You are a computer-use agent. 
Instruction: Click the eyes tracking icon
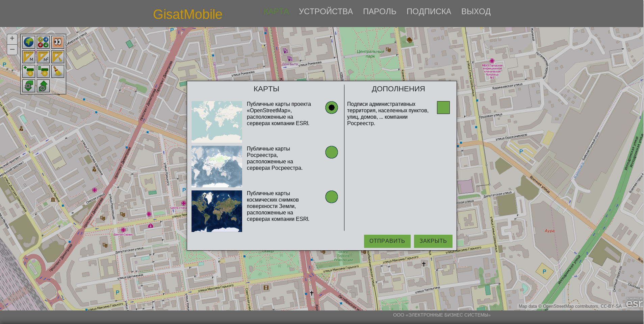tap(58, 42)
